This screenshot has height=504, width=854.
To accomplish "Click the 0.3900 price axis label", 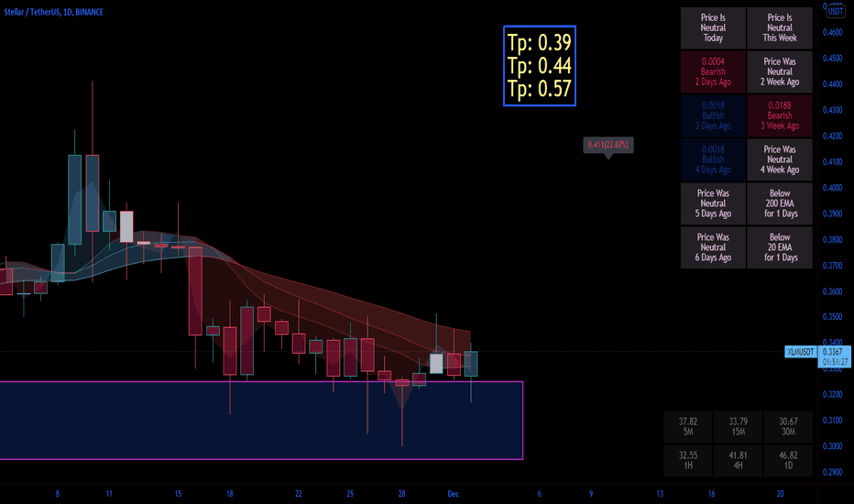I will click(x=832, y=214).
